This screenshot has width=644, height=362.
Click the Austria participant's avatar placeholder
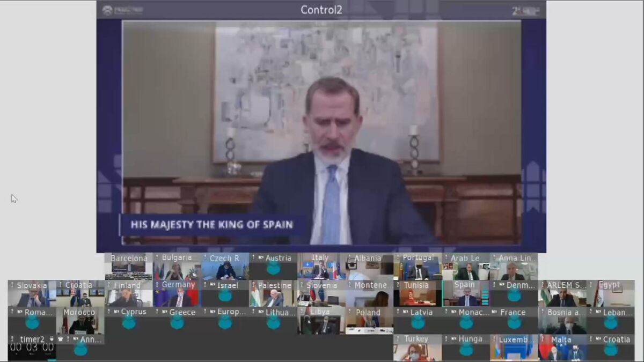tap(273, 268)
